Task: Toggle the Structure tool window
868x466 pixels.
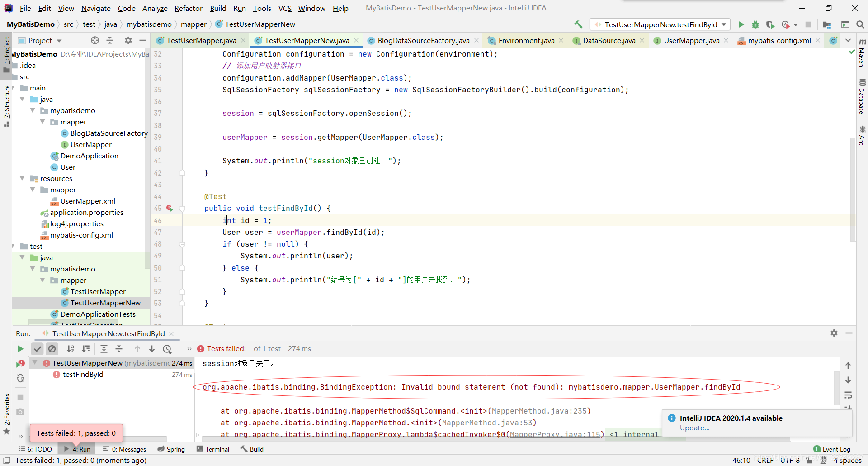Action: point(6,106)
